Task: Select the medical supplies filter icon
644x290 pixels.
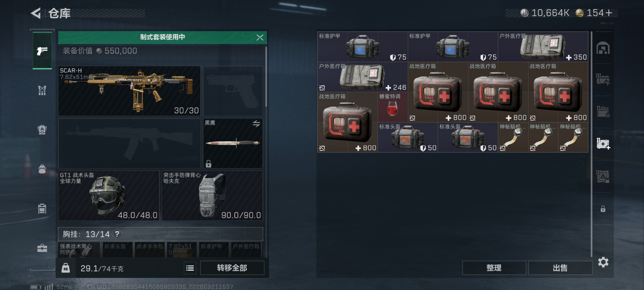Action: point(603,144)
